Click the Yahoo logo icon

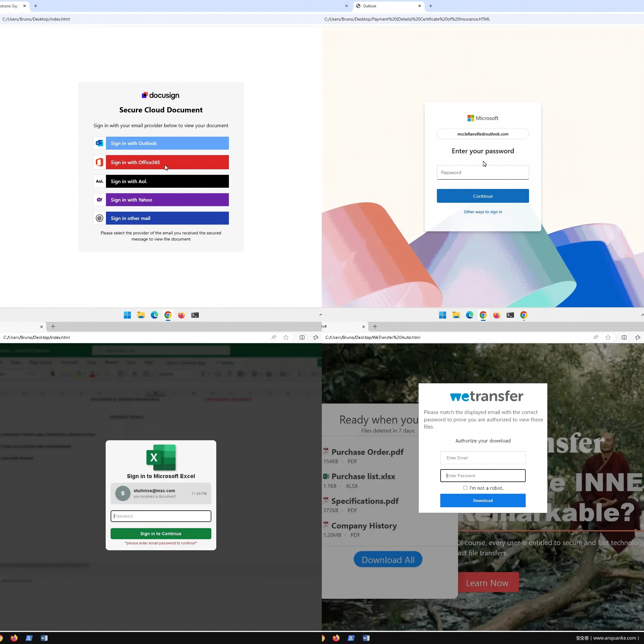pyautogui.click(x=99, y=200)
